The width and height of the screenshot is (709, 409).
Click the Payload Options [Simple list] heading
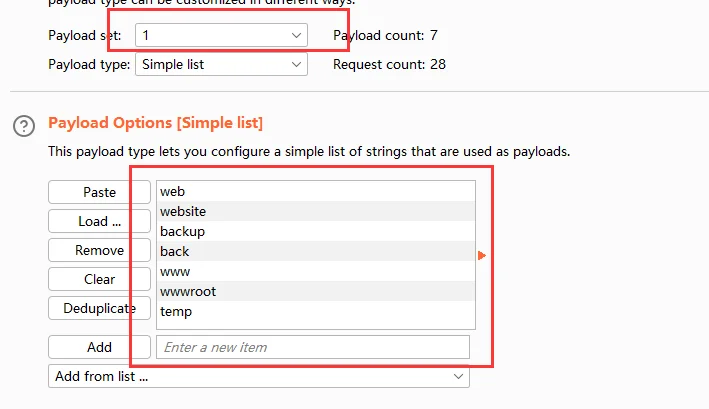[x=155, y=123]
